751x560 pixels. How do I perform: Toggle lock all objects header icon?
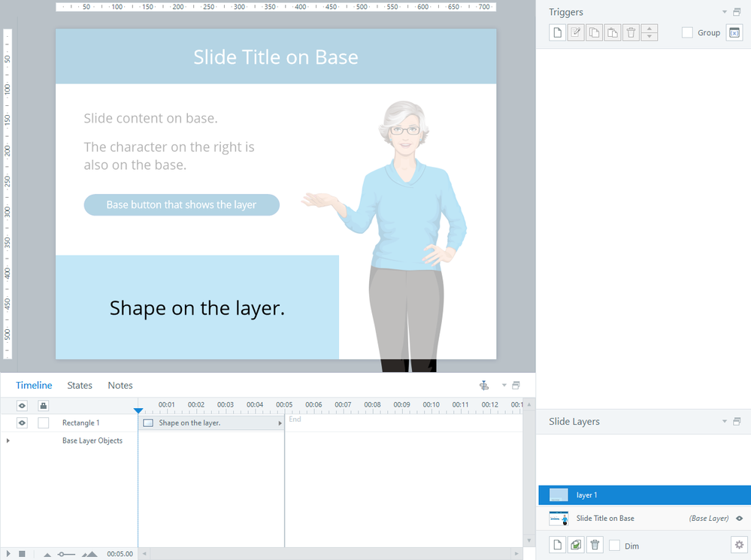click(x=44, y=406)
